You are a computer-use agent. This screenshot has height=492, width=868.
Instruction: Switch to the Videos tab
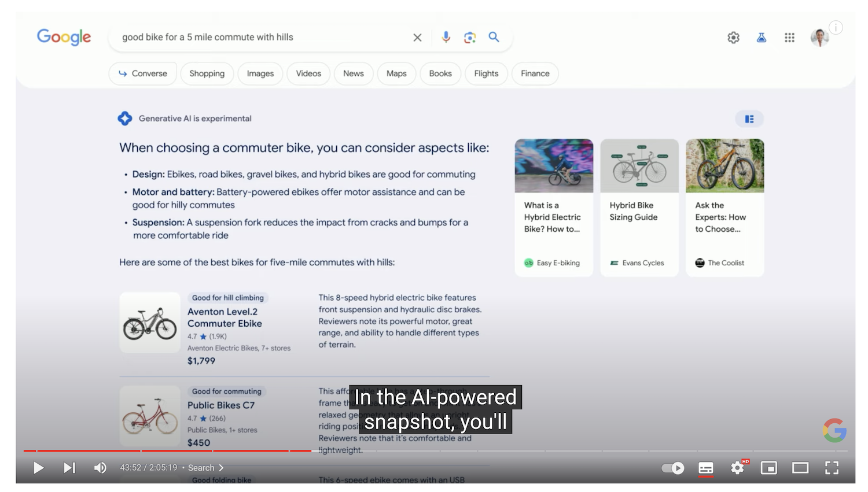(x=308, y=73)
